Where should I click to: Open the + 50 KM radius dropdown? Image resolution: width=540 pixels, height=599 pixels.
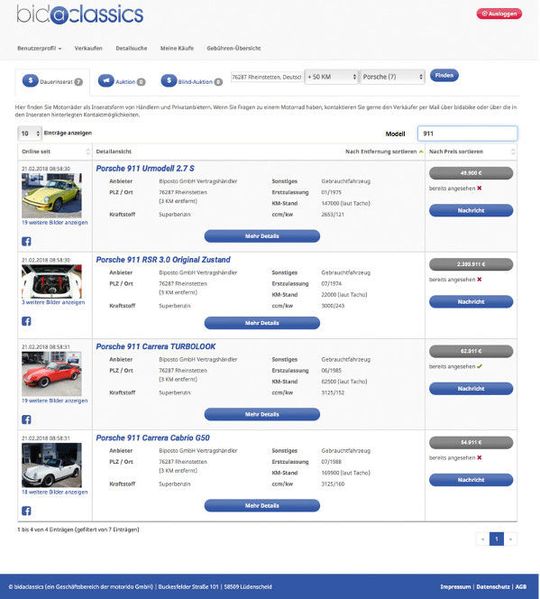click(x=331, y=77)
